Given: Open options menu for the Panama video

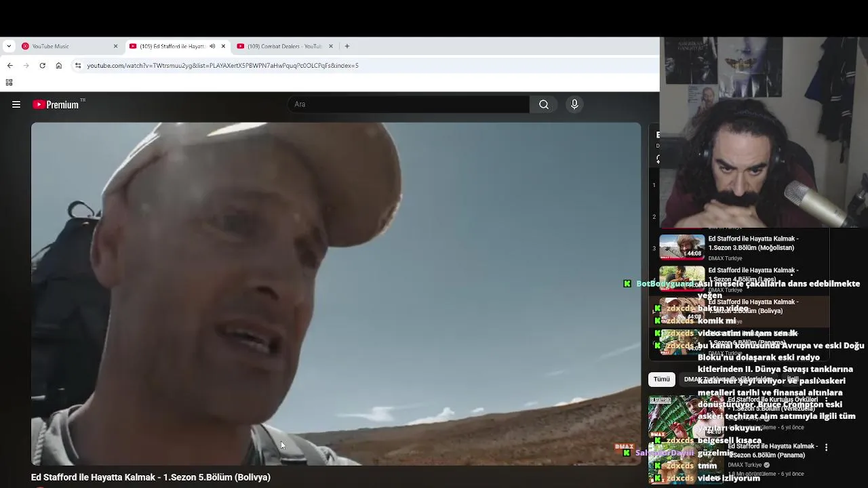Looking at the screenshot, I should coord(826,447).
